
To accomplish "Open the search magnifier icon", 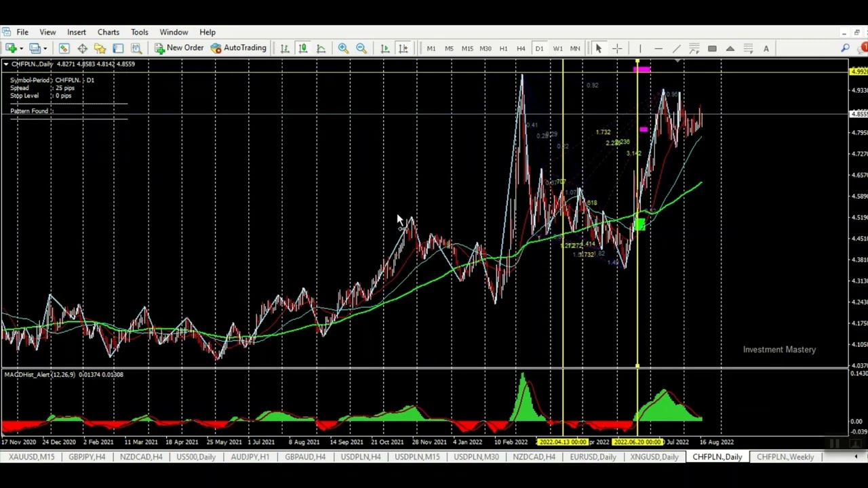I will [x=846, y=48].
